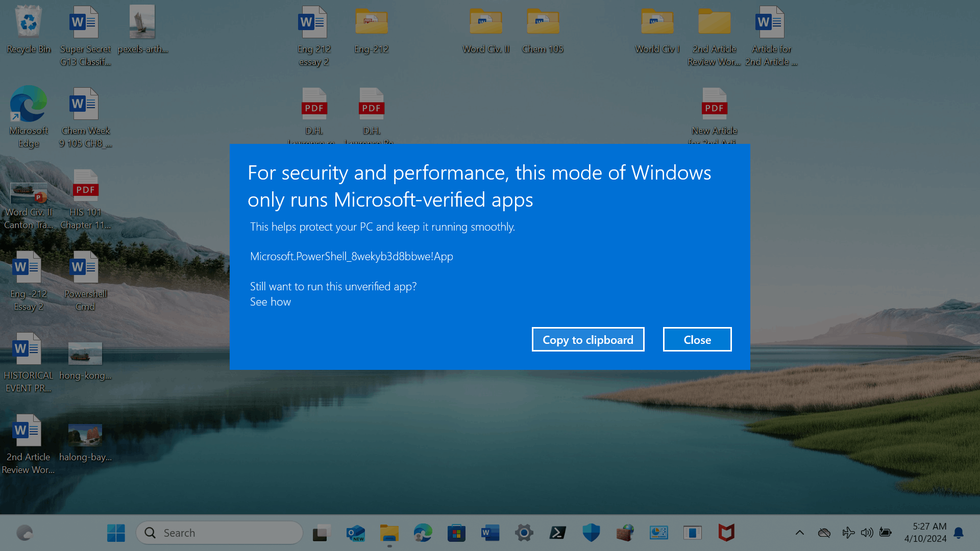Open the volume tray icon
Screen dimensions: 980x551
867,533
